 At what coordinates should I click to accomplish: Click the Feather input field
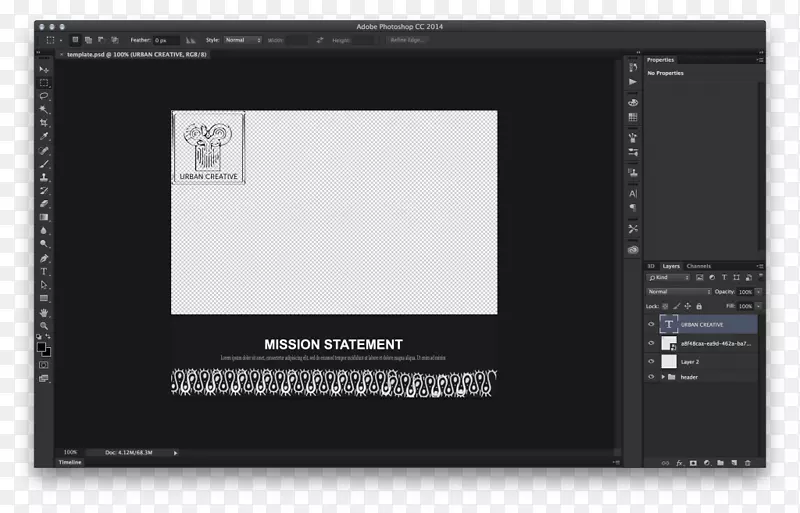point(166,40)
